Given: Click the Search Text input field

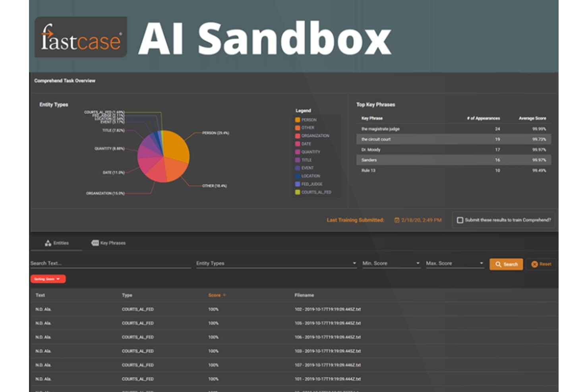Looking at the screenshot, I should 110,263.
